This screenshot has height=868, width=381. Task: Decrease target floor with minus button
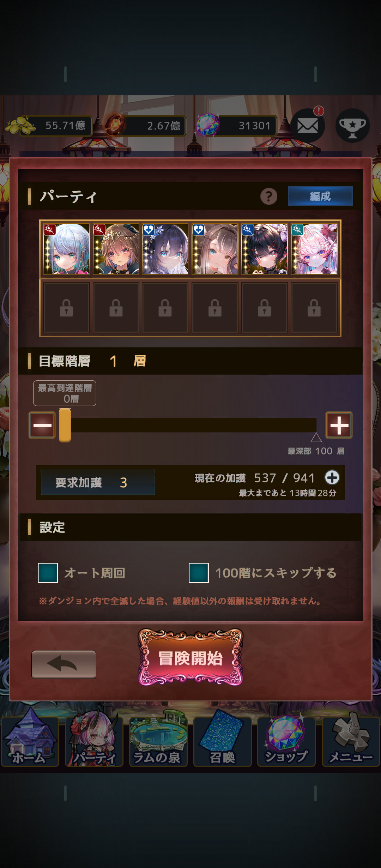coord(42,425)
